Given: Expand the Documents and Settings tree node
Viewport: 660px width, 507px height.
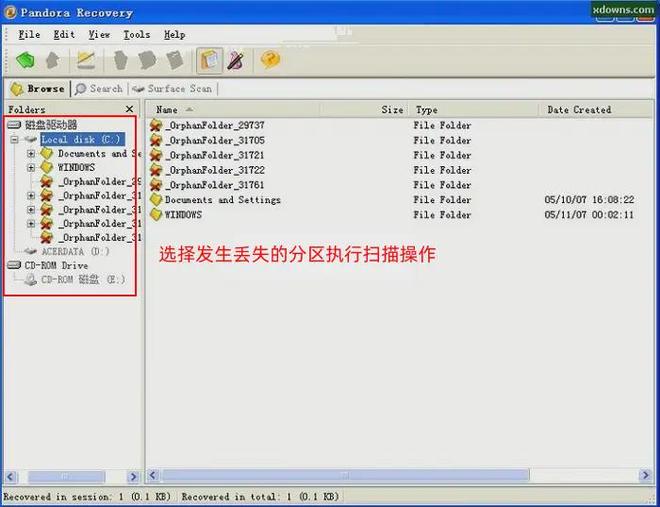Looking at the screenshot, I should [31, 154].
